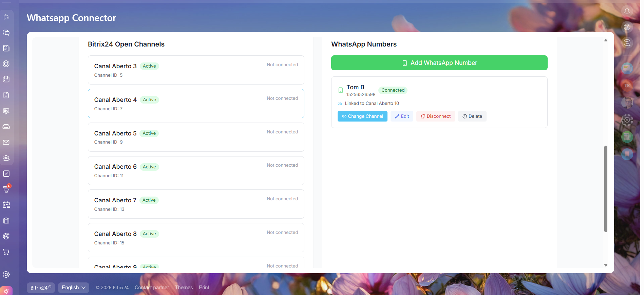Edit the Tom B number entry
Image resolution: width=644 pixels, height=295 pixels.
(402, 116)
